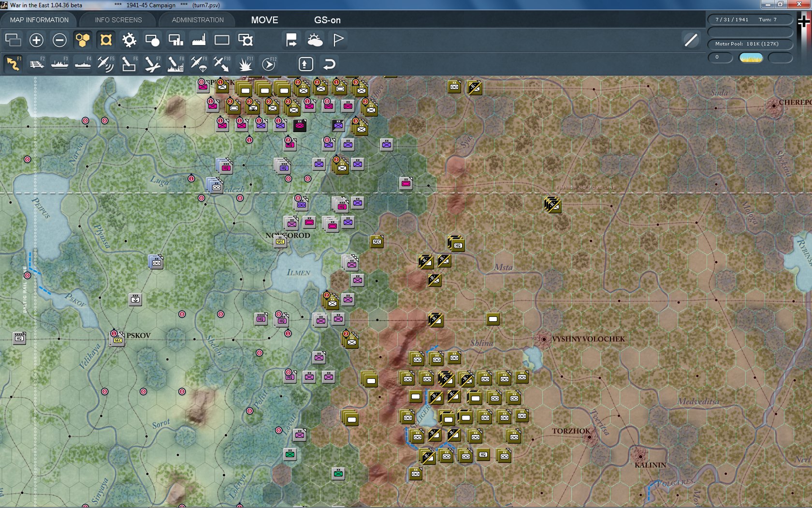Click the Vyshny Volochek city marker
The image size is (812, 508).
(x=544, y=339)
